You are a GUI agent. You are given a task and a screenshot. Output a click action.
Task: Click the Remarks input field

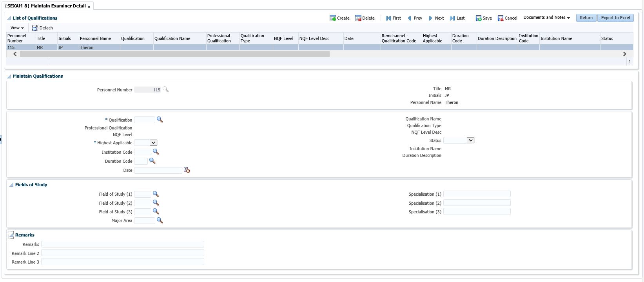click(123, 244)
